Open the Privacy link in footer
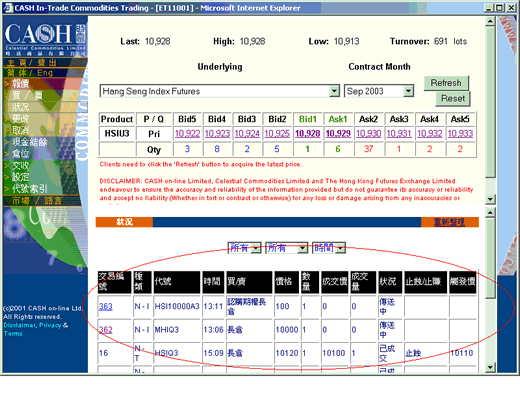Viewport: 520px width, 406px height. 50,325
